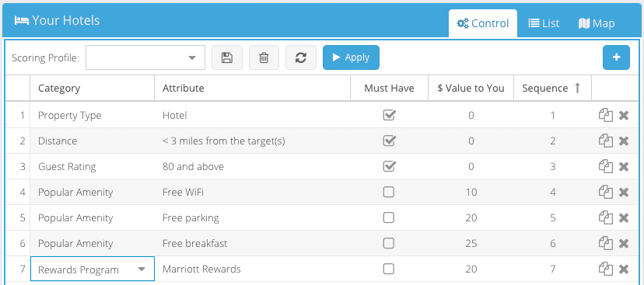Select the '< 3 miles from the target(s)' cell
The image size is (644, 285).
[252, 141]
